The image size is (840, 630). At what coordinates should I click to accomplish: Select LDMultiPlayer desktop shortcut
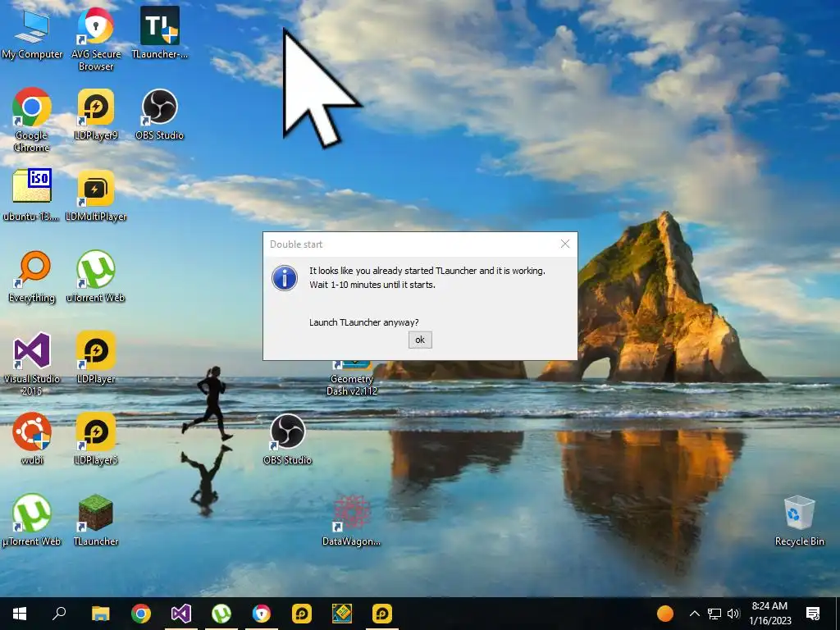point(95,195)
